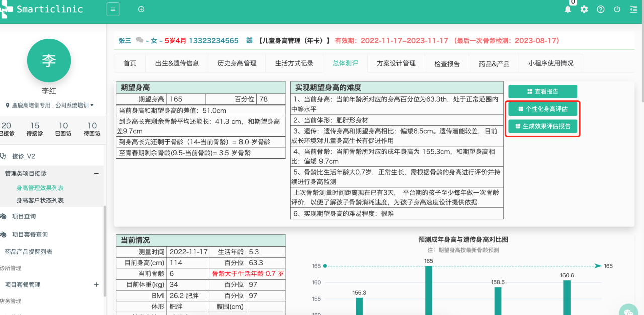The image size is (644, 315).
Task: Open the 项目套餐查询 menu item
Action: click(x=30, y=234)
